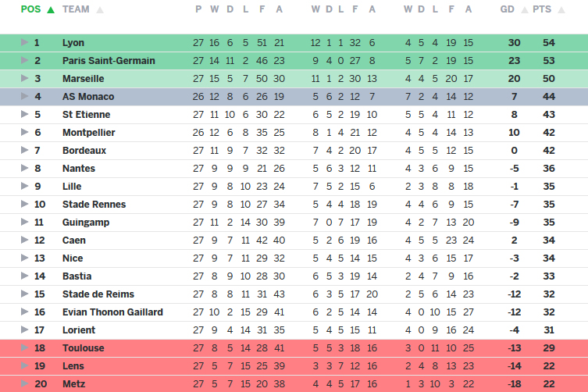Screen dimensions: 588x392
Task: Expand the Lyon row arrow
Action: tap(24, 43)
